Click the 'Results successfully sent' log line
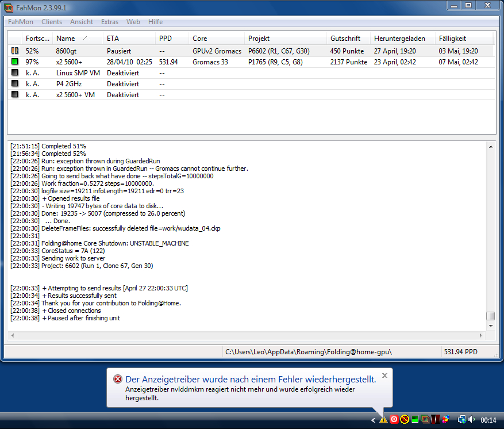504x429 pixels. (x=63, y=296)
